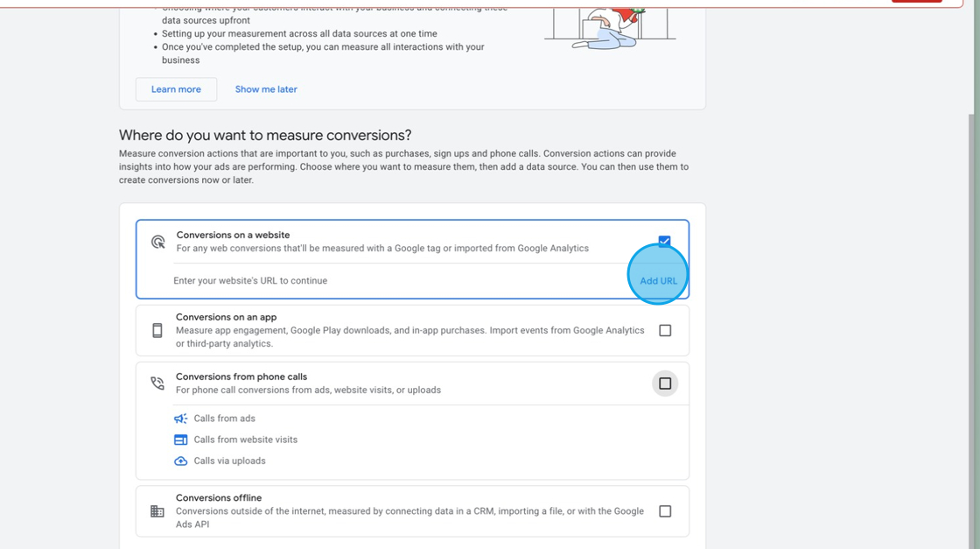The image size is (980, 549).
Task: Open the Calls from website visits option
Action: pyautogui.click(x=245, y=439)
